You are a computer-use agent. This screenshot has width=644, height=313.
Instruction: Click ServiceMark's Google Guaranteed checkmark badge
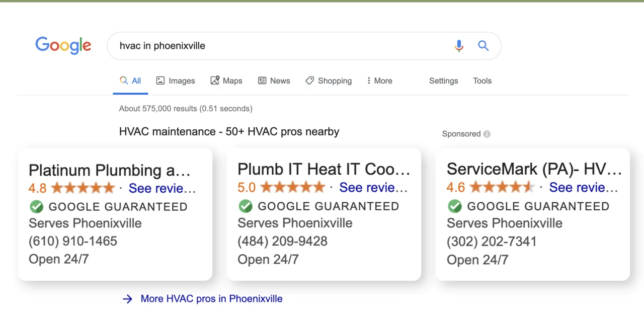tap(454, 206)
